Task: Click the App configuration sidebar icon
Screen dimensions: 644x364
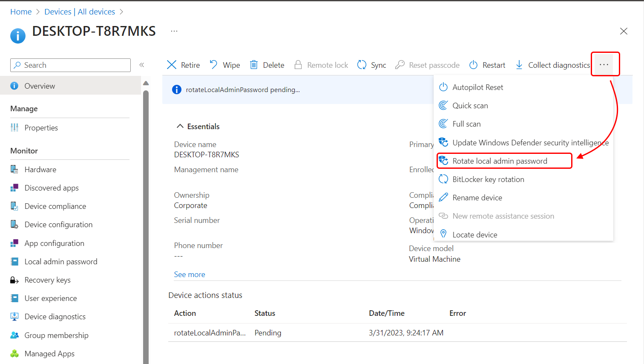Action: (x=14, y=243)
